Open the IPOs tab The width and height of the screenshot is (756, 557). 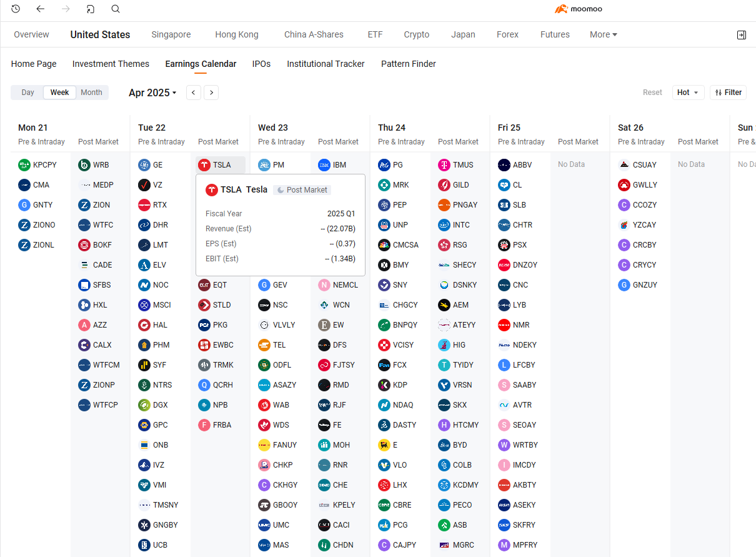click(x=261, y=64)
